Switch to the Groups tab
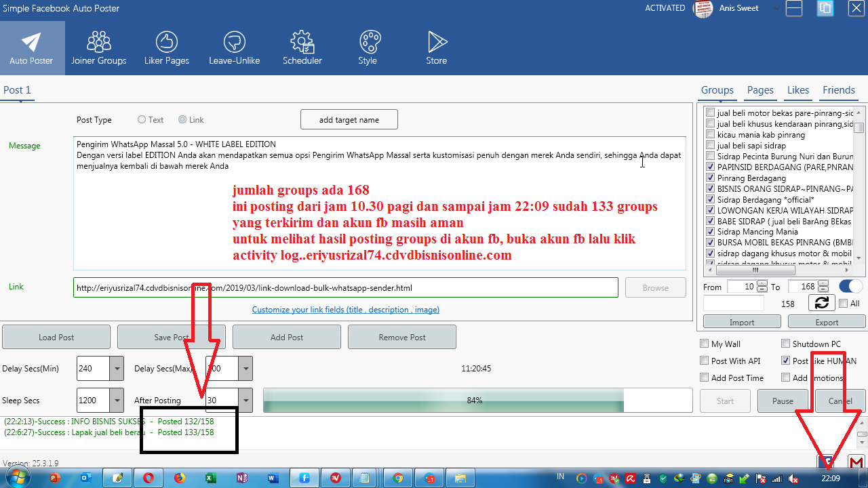 point(717,90)
